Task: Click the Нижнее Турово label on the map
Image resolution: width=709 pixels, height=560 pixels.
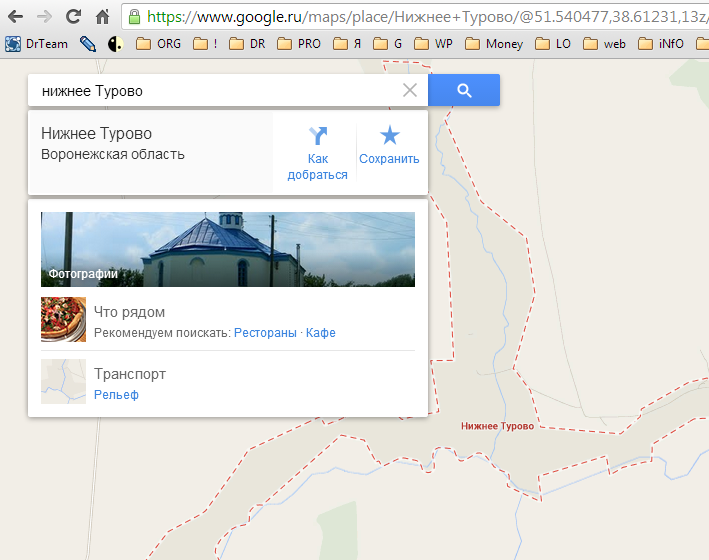Action: click(x=497, y=426)
